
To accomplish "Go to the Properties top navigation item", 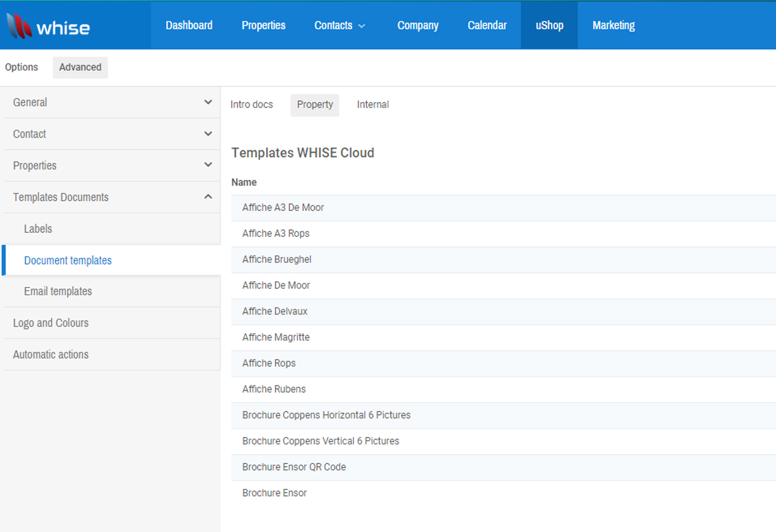I will tap(263, 25).
